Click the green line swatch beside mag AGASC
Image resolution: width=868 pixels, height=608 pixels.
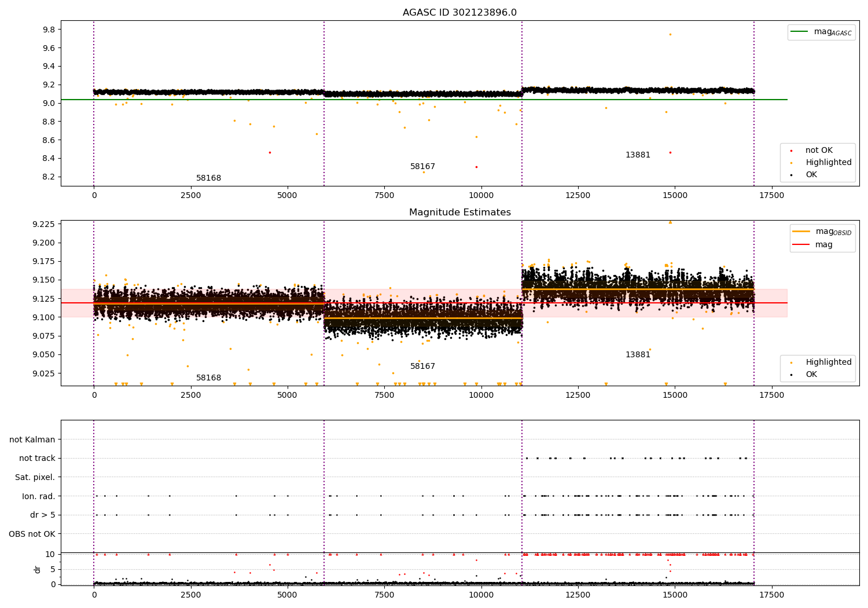coord(800,32)
